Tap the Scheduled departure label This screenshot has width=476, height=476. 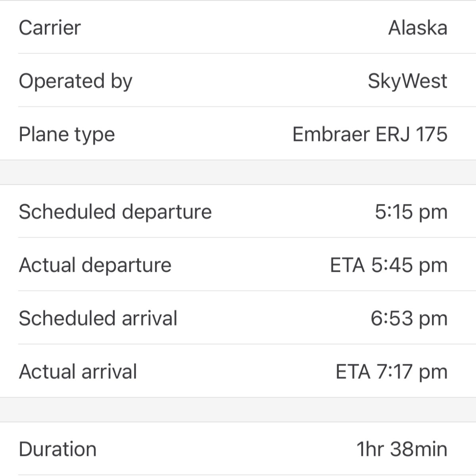click(x=115, y=211)
